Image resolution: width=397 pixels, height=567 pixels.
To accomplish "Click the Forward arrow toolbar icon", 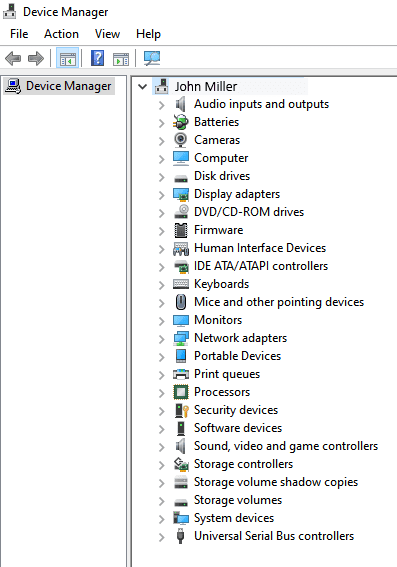I will 36,58.
